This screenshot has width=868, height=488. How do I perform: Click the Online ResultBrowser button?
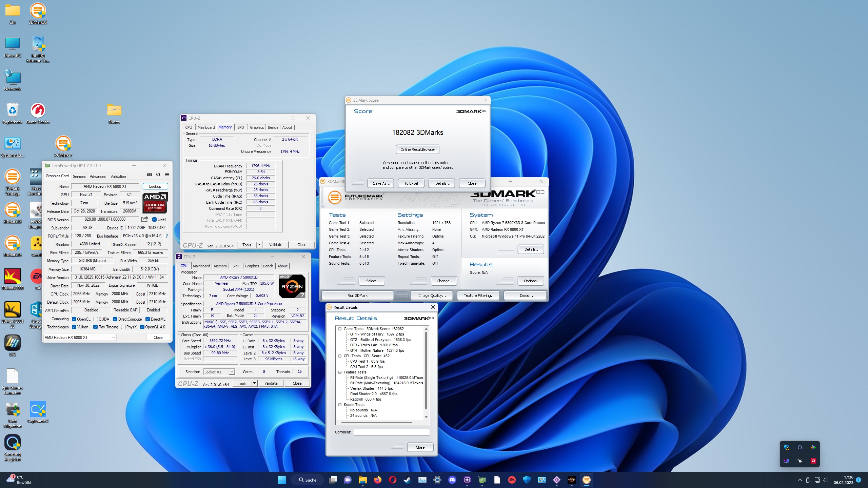(417, 149)
